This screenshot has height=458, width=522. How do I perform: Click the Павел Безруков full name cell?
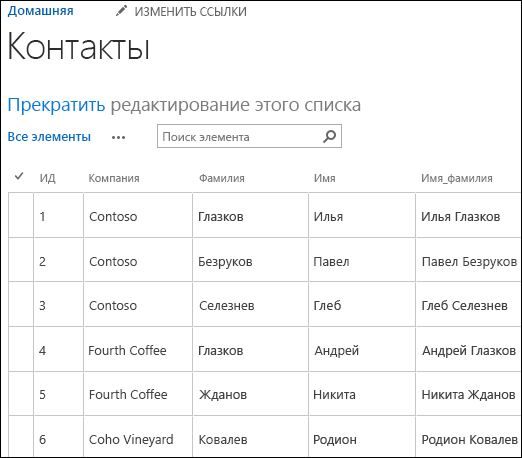click(x=468, y=260)
